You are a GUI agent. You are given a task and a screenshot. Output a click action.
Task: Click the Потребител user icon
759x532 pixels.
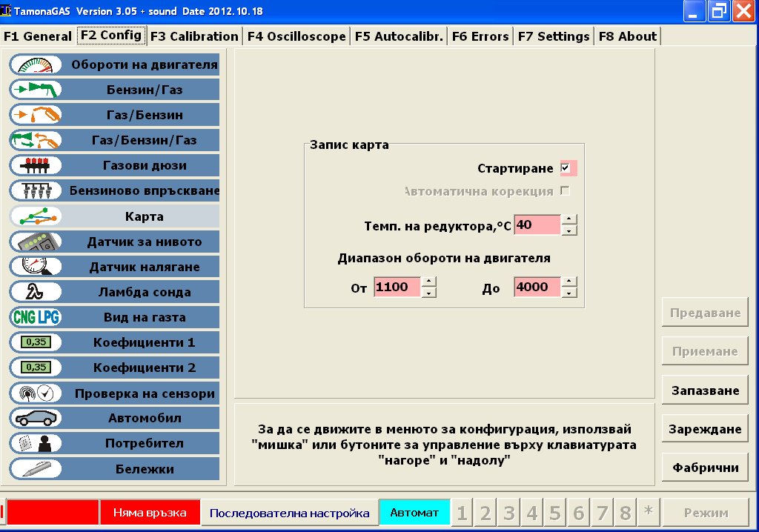(x=36, y=443)
